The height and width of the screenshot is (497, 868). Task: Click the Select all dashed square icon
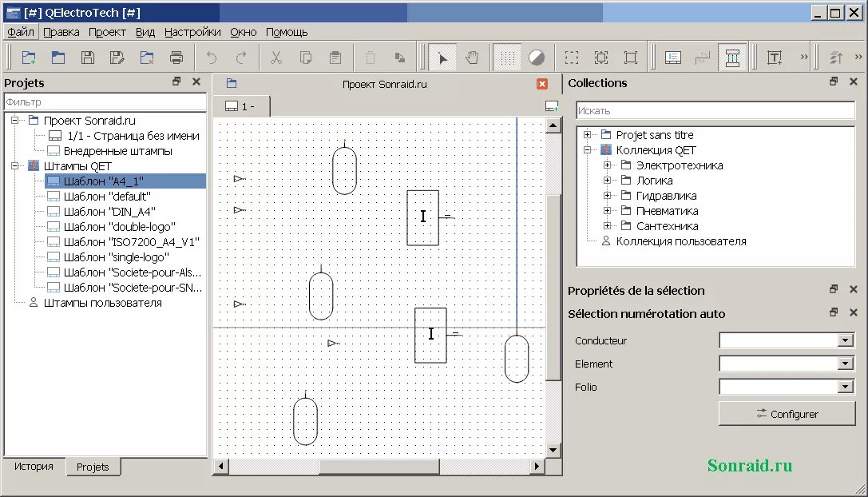572,58
